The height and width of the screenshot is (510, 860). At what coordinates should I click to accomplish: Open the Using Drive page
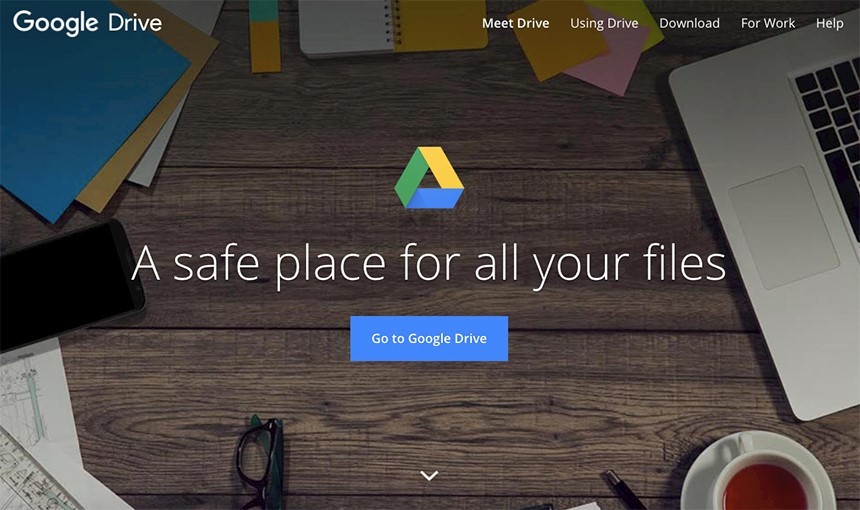pyautogui.click(x=604, y=23)
